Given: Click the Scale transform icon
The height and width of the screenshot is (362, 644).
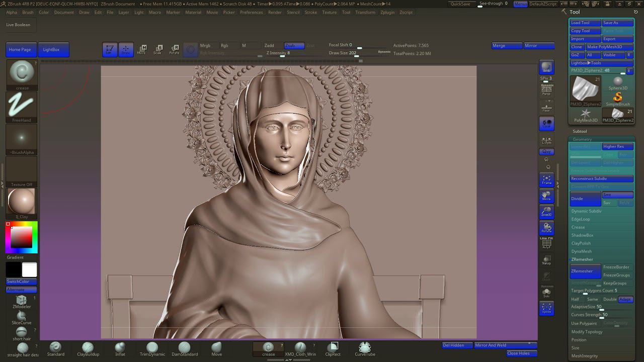Looking at the screenshot, I should 158,49.
